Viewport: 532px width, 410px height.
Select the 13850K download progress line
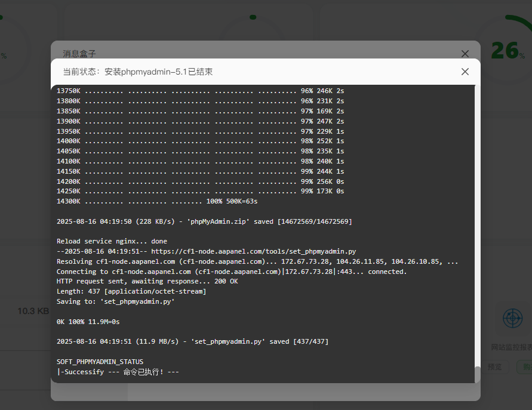click(x=200, y=111)
